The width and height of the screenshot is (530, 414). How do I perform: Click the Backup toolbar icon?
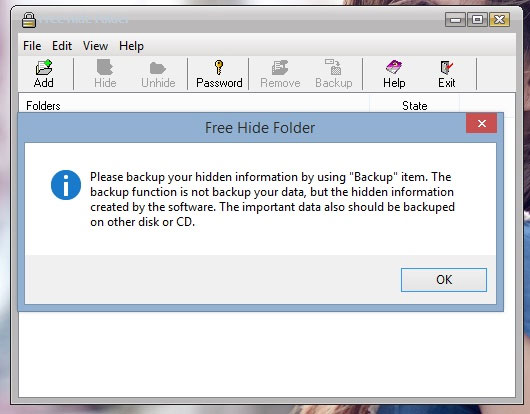pyautogui.click(x=333, y=67)
